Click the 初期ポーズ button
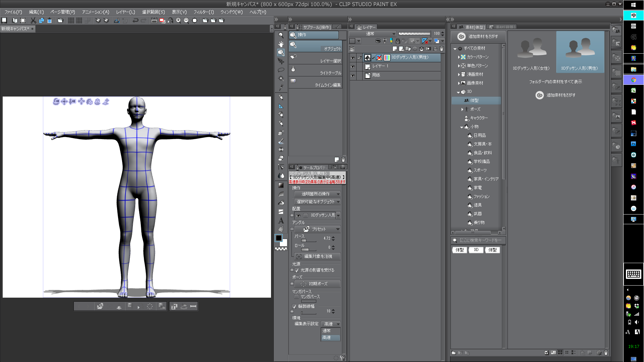This screenshot has height=362, width=644. [x=317, y=284]
